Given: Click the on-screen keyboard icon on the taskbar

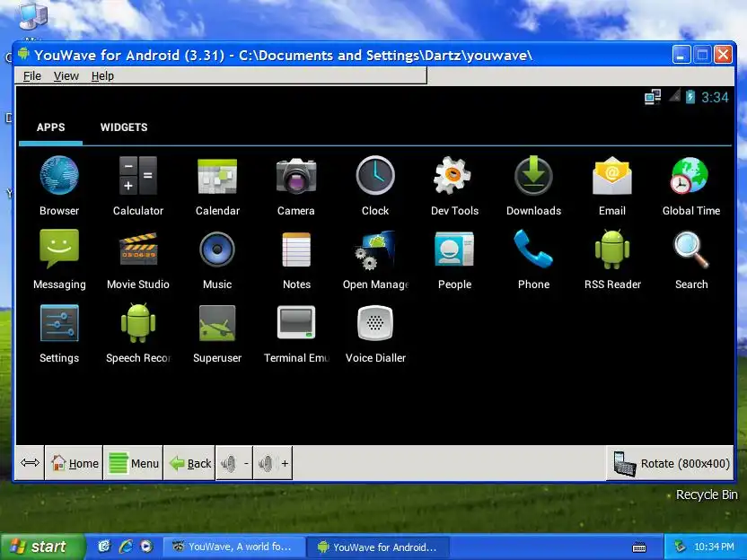Looking at the screenshot, I should click(x=639, y=547).
